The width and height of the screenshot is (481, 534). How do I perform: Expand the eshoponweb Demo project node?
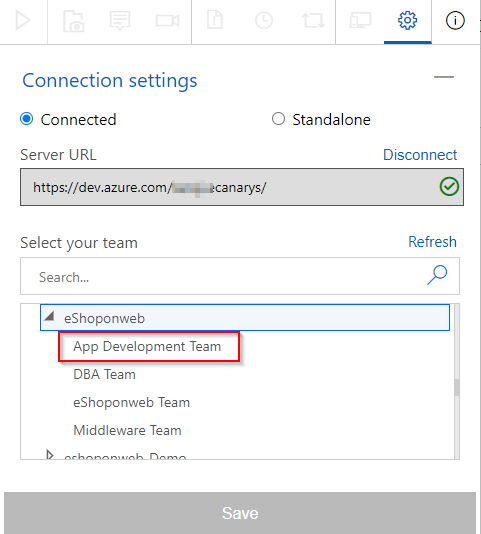coord(50,455)
